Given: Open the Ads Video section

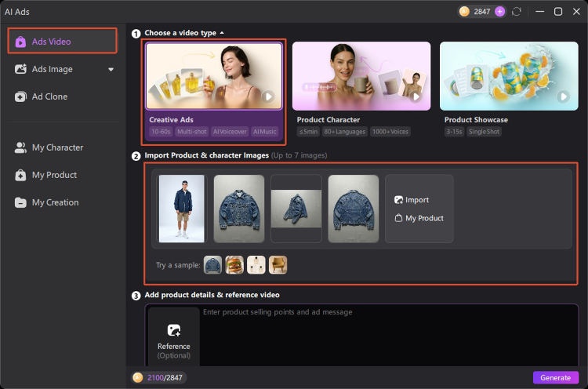Looking at the screenshot, I should click(62, 42).
